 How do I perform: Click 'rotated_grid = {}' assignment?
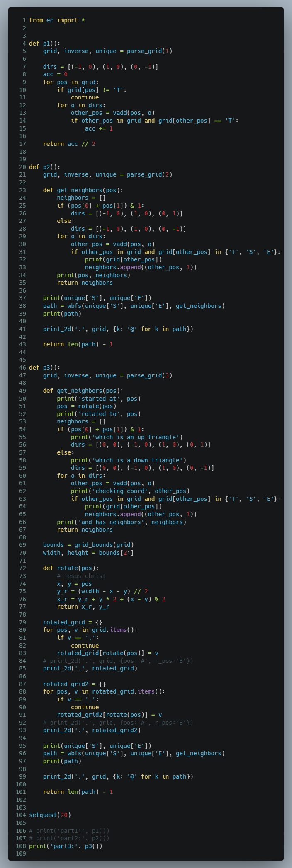73,622
